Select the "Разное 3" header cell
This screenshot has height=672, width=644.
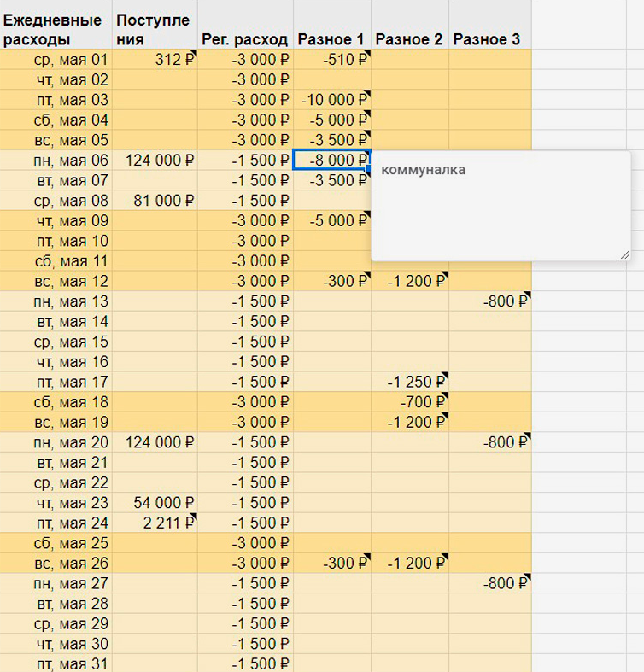(489, 39)
